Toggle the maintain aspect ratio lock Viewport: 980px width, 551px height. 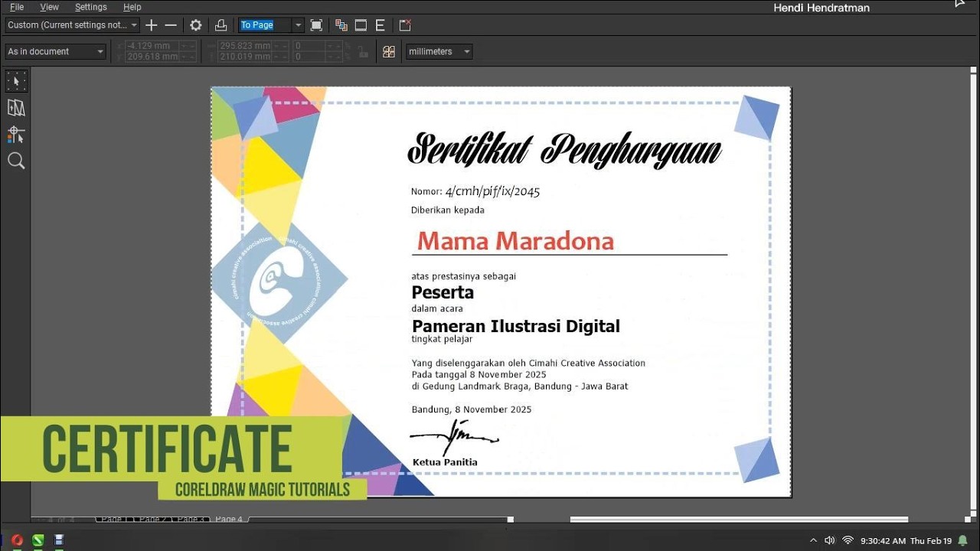364,51
